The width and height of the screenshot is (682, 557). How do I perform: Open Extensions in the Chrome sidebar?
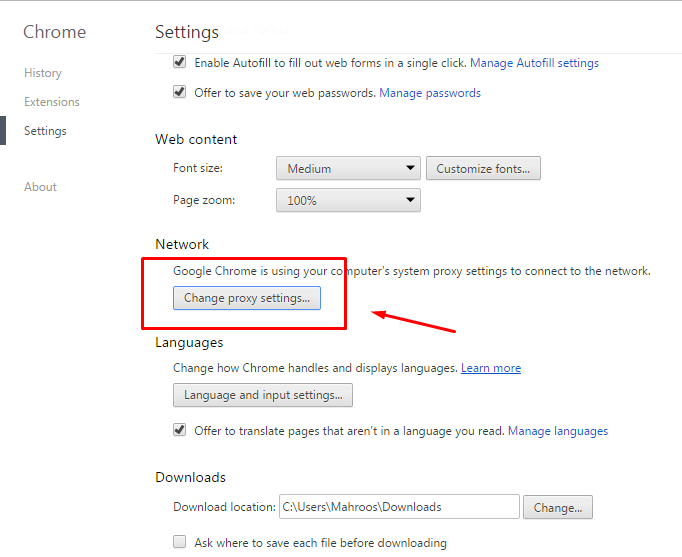click(52, 102)
